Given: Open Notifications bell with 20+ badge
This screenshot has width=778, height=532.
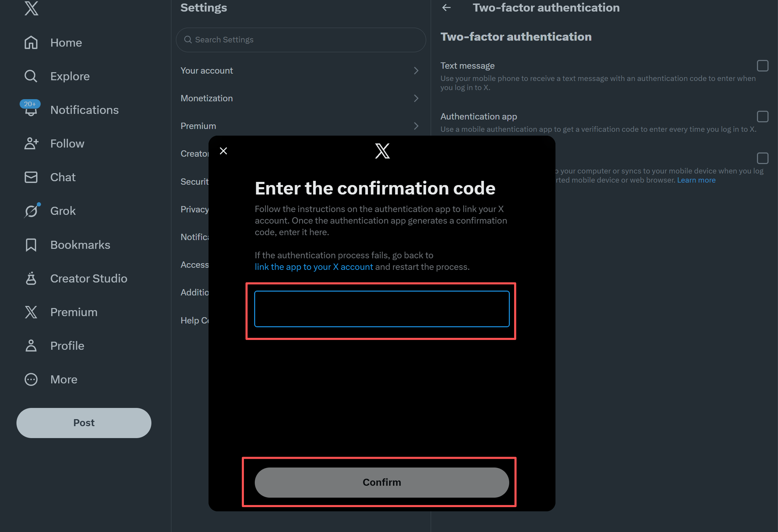Looking at the screenshot, I should pyautogui.click(x=31, y=109).
